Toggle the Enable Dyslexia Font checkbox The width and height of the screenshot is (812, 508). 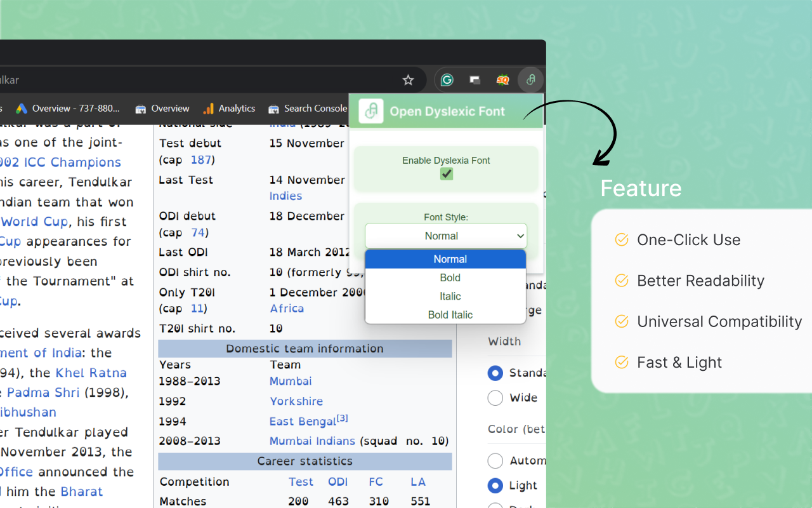coord(447,174)
